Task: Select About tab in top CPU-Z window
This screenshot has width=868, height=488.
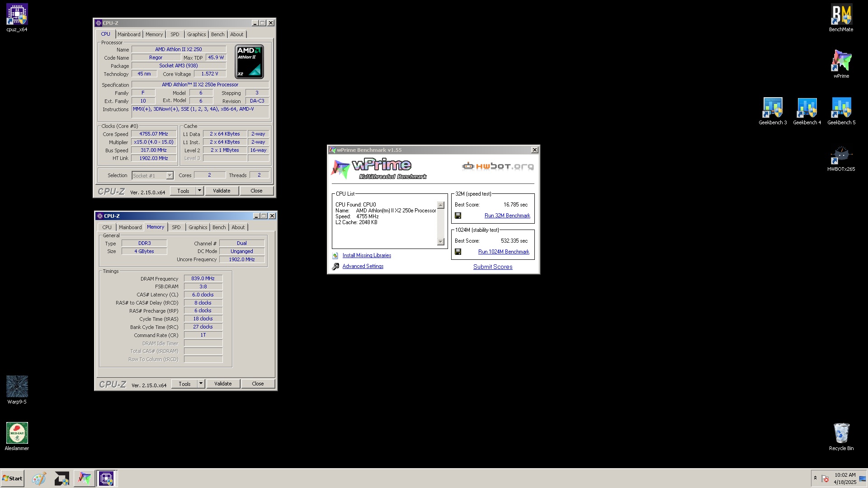Action: pos(236,34)
